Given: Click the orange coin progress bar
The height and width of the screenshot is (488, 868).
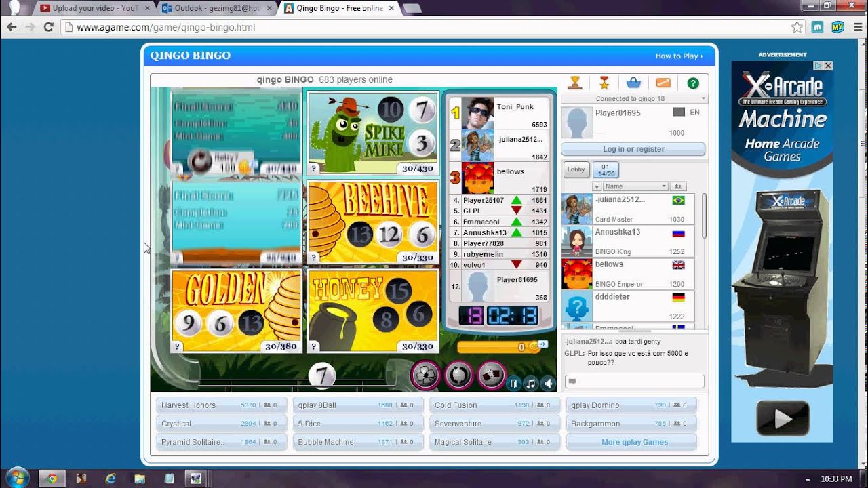Looking at the screenshot, I should pyautogui.click(x=498, y=347).
